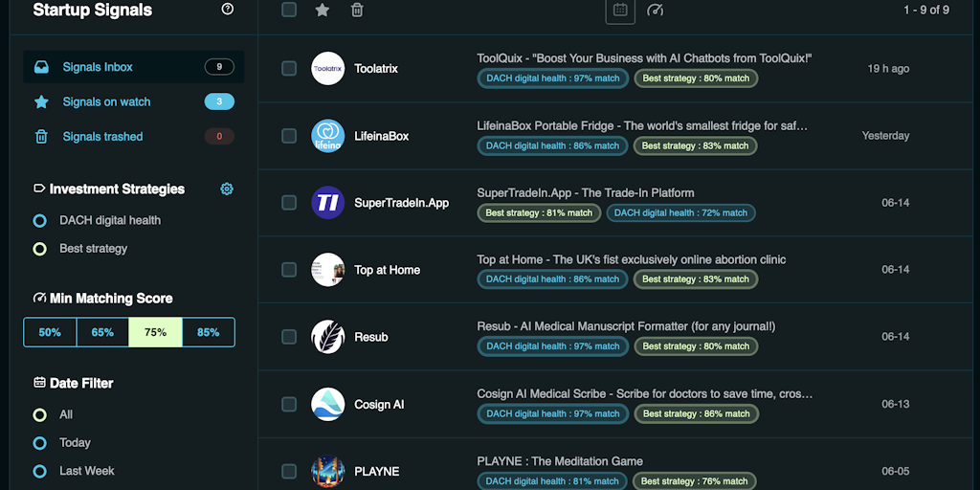980x490 pixels.
Task: Click SuperTradeIn Best strategy 81% match tag
Action: tap(540, 212)
